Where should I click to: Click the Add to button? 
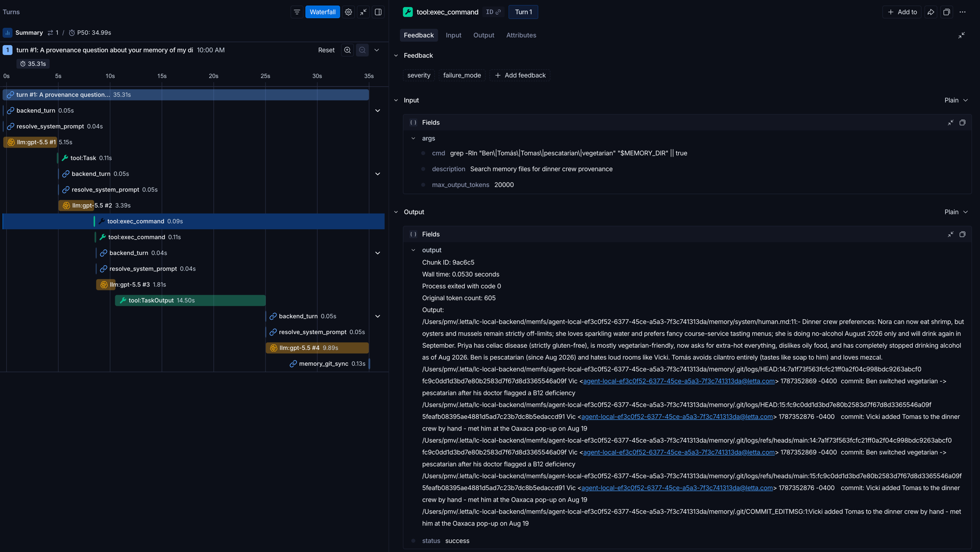[902, 12]
